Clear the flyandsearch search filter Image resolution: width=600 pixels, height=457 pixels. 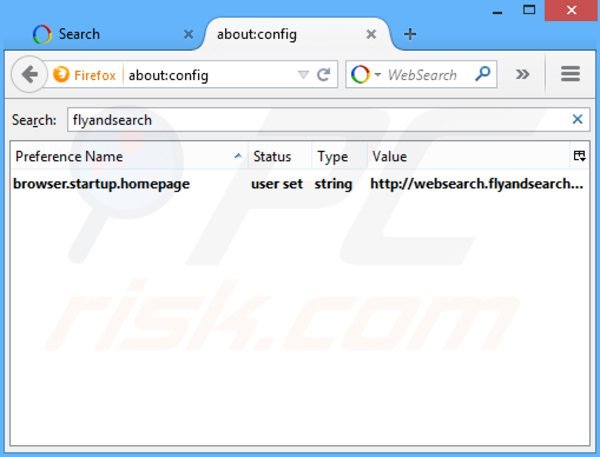577,120
